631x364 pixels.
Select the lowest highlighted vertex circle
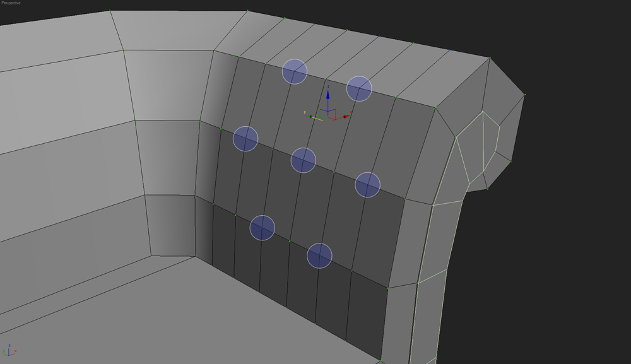click(x=319, y=255)
